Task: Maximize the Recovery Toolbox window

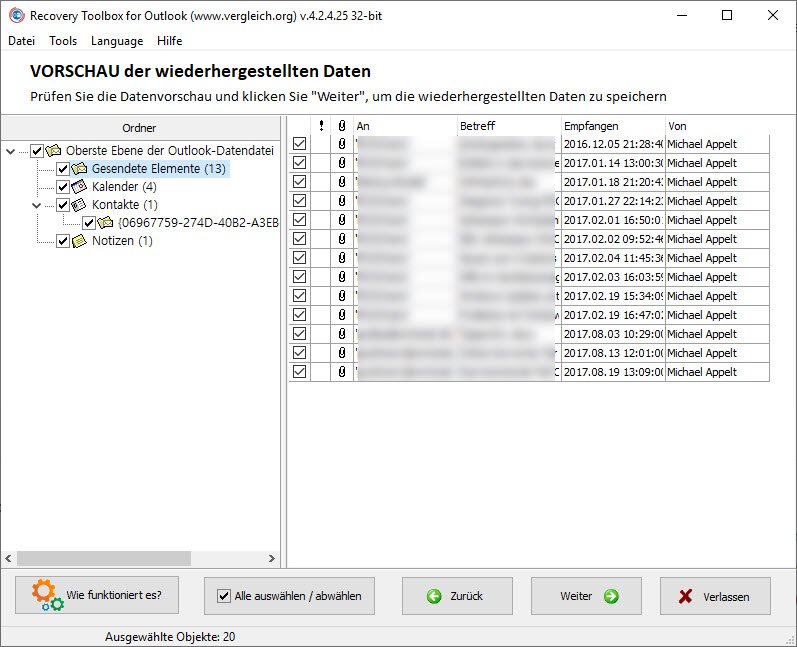Action: pos(727,15)
